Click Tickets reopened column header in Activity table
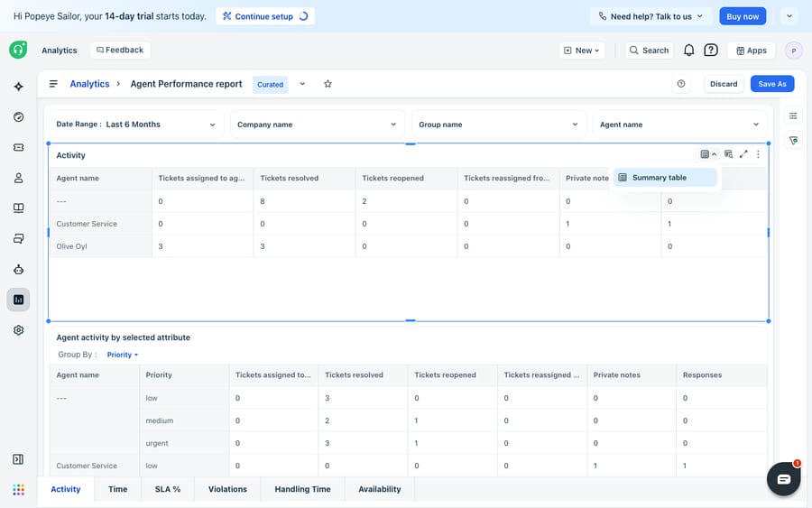The width and height of the screenshot is (812, 508). (406, 178)
